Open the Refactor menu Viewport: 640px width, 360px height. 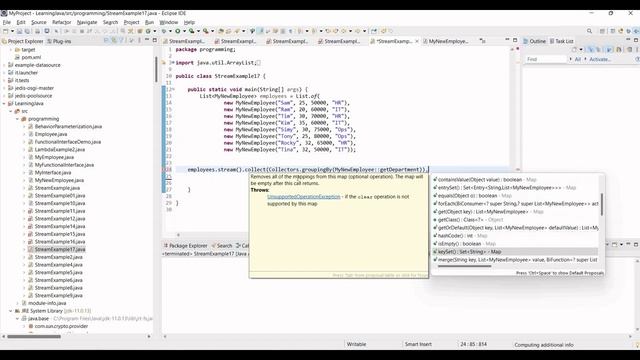point(62,22)
